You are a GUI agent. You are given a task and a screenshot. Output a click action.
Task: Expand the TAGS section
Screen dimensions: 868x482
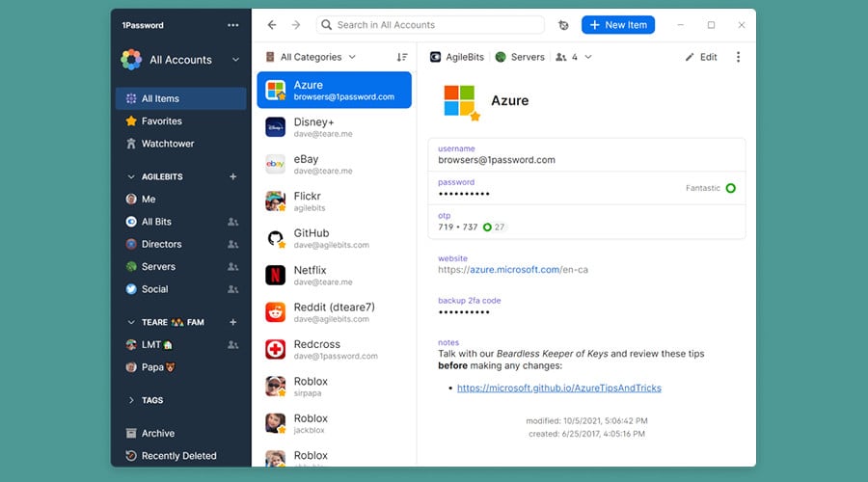(x=132, y=400)
